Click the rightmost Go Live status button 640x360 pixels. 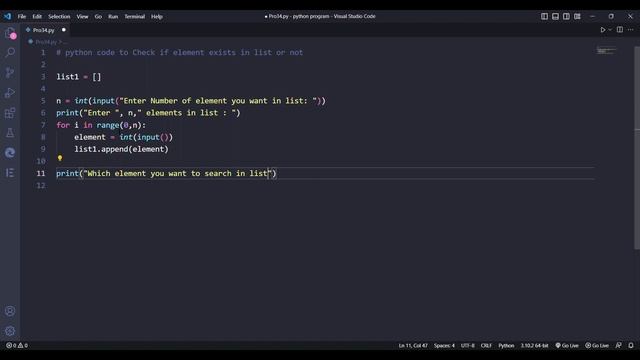[597, 346]
